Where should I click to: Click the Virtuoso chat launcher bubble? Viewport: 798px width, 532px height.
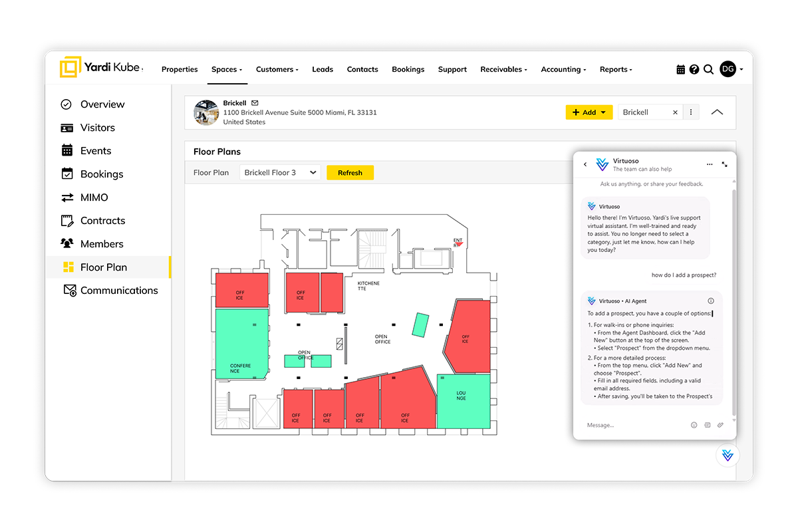pos(727,455)
